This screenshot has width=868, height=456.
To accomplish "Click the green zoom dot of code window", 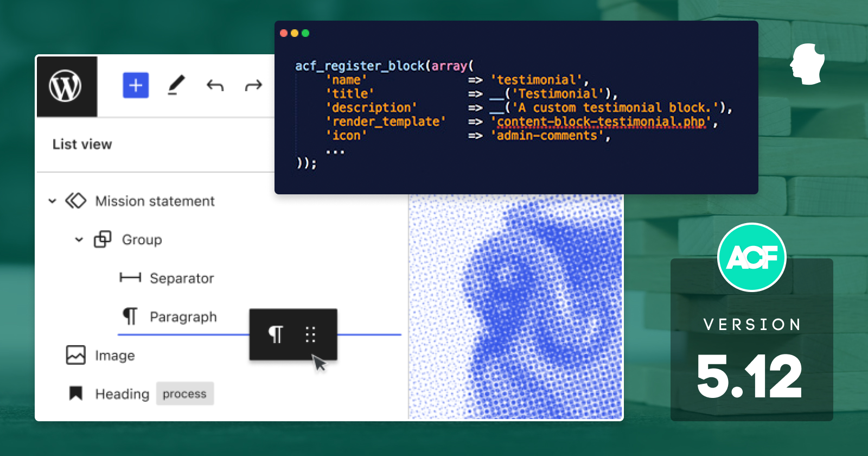I will coord(305,33).
